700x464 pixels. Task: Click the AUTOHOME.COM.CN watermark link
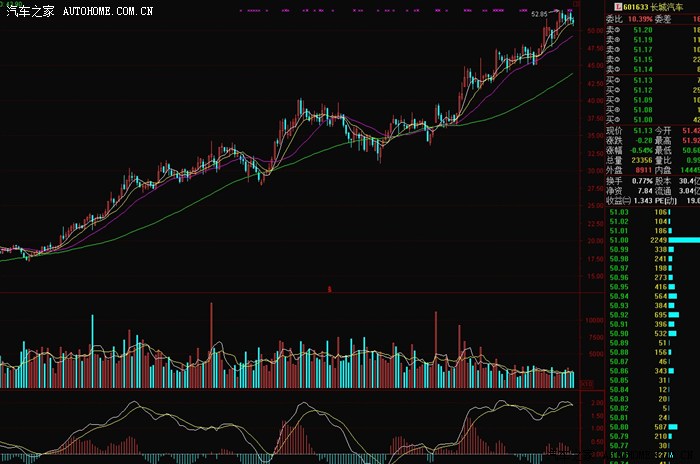pyautogui.click(x=108, y=11)
